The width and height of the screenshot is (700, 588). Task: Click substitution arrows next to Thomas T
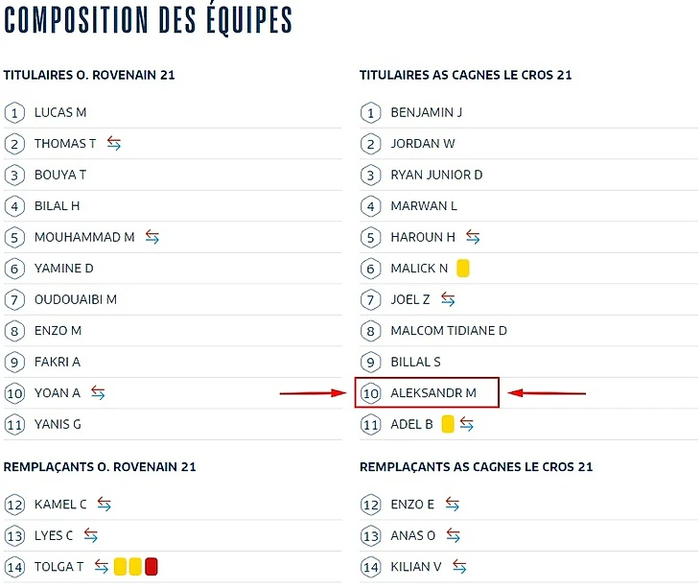[x=114, y=144]
